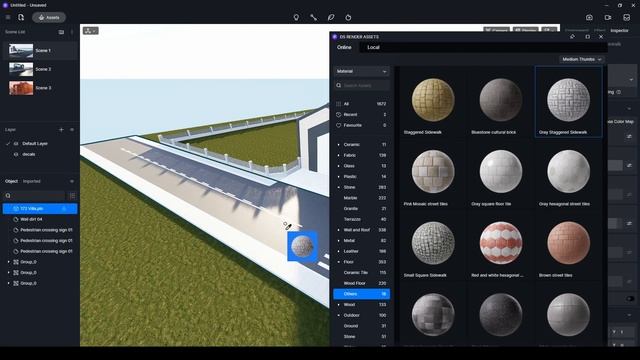
Task: Open the Assets library button
Action: coord(49,18)
